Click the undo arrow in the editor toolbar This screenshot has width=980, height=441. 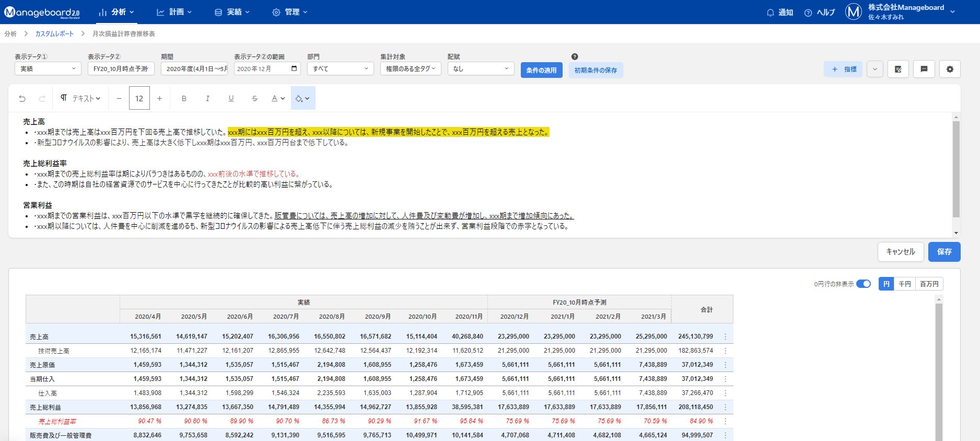pos(22,98)
